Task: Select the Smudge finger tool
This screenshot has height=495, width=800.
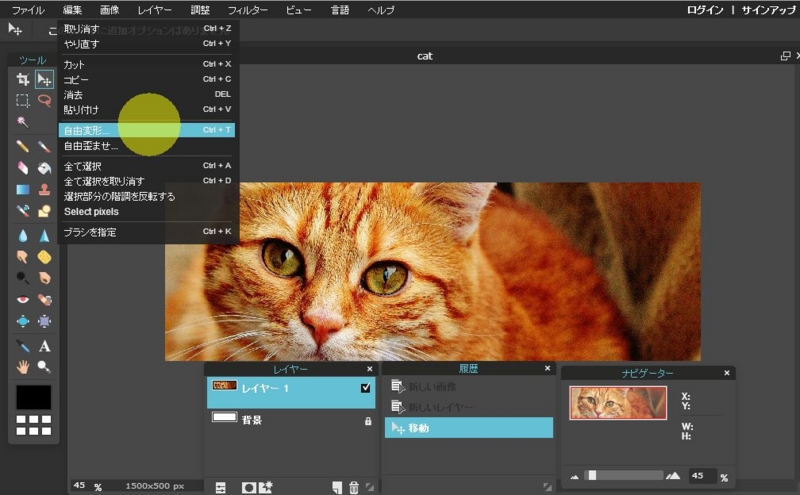Action: click(x=22, y=257)
